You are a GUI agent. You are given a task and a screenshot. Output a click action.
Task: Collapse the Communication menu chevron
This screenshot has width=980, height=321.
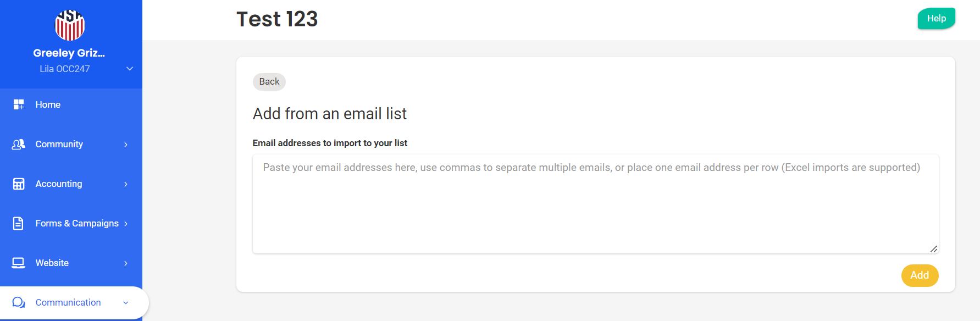(126, 303)
